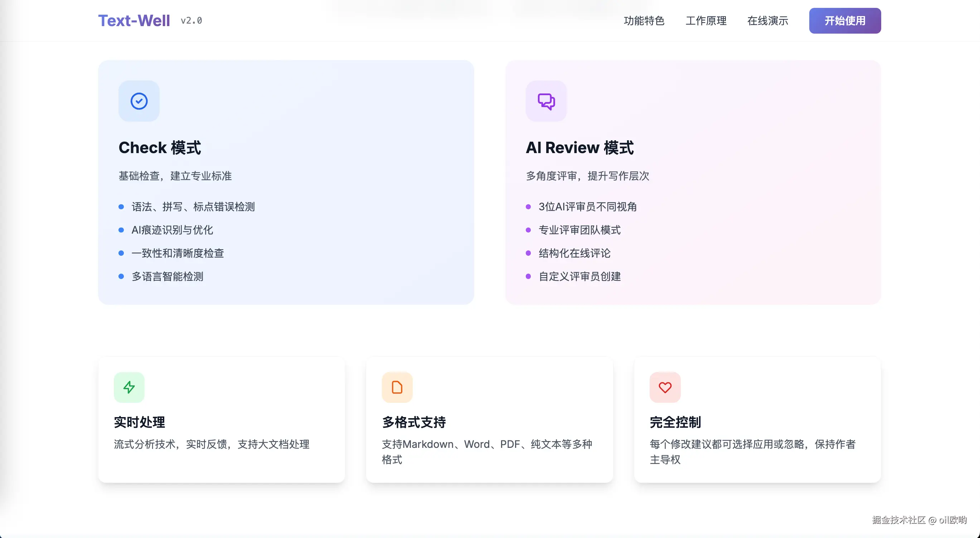Screen dimensions: 980x538
Task: Select the 实时处理 card title
Action: (x=139, y=422)
